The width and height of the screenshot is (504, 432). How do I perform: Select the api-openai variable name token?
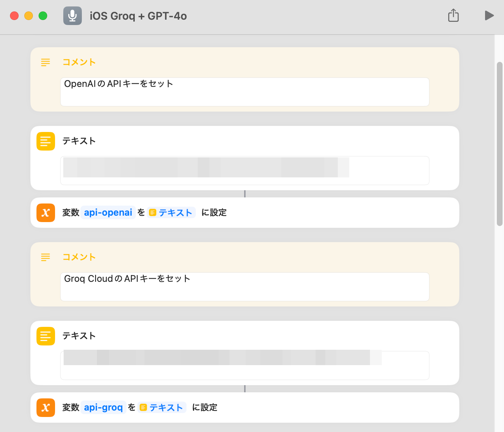point(108,213)
